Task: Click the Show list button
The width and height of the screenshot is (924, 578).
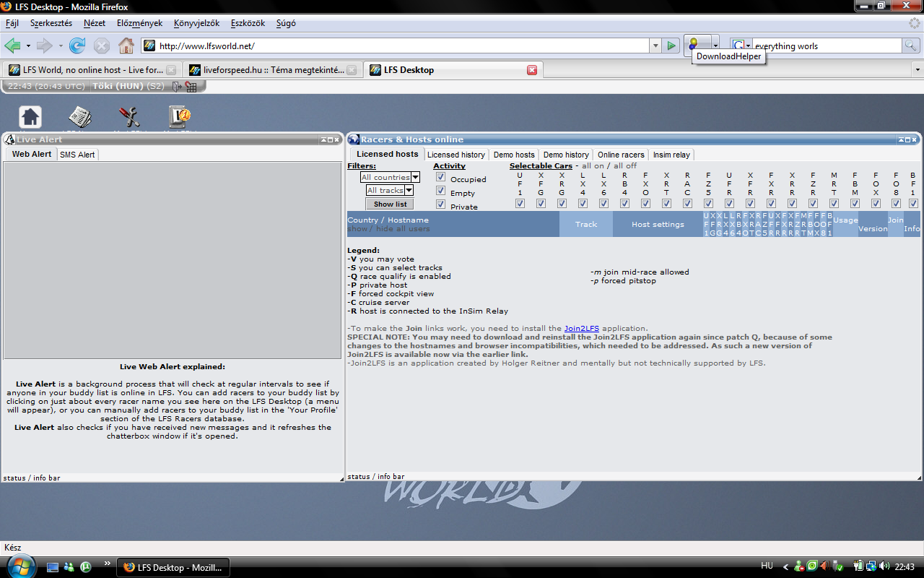Action: [x=390, y=204]
